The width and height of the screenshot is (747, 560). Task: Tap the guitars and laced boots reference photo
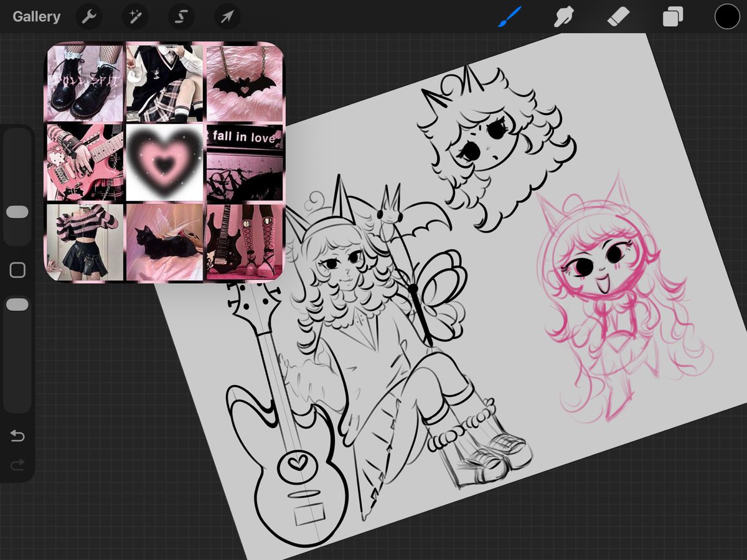[x=245, y=243]
